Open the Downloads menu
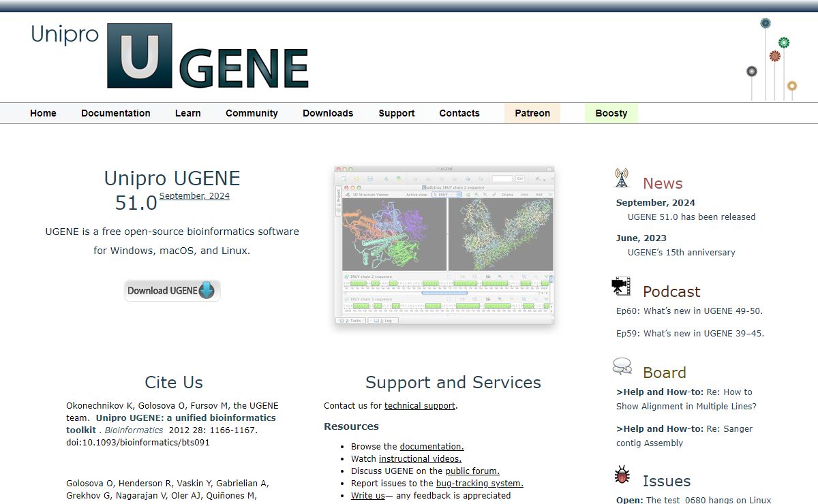This screenshot has height=504, width=818. point(328,113)
